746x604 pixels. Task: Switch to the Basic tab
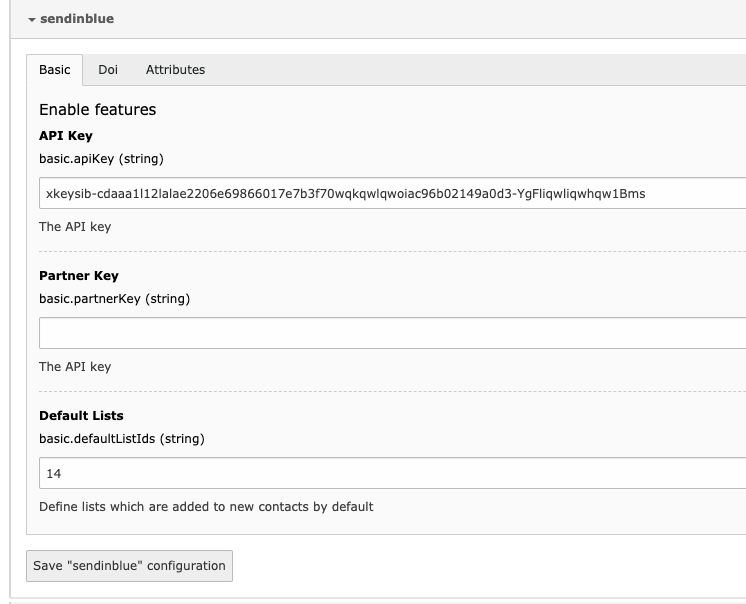click(55, 70)
